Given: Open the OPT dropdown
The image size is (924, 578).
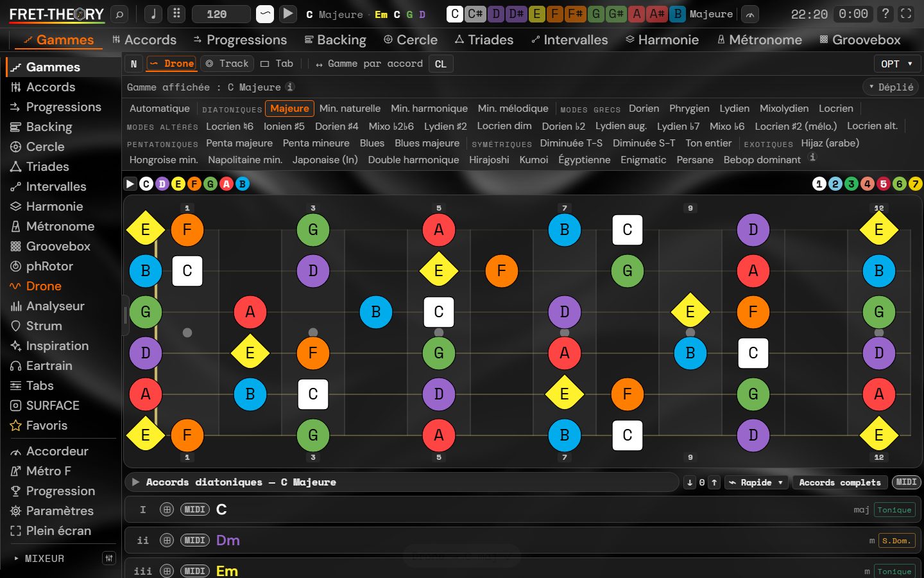Looking at the screenshot, I should click(897, 64).
